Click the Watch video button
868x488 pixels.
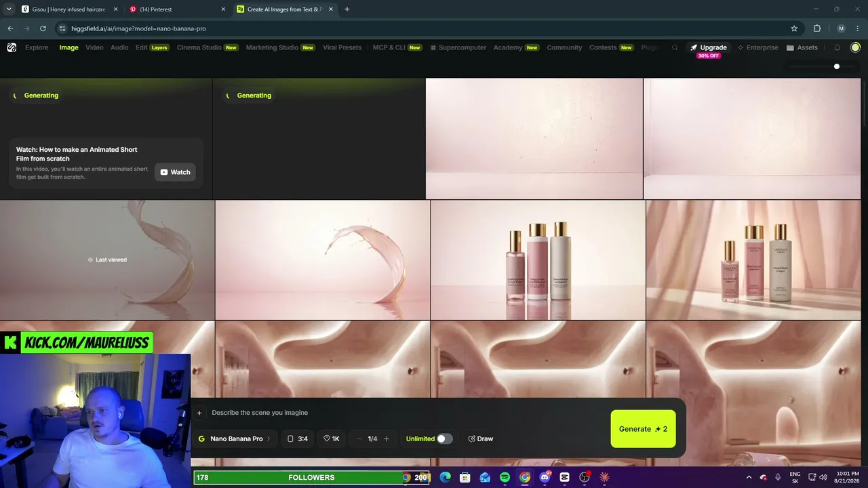pyautogui.click(x=175, y=172)
